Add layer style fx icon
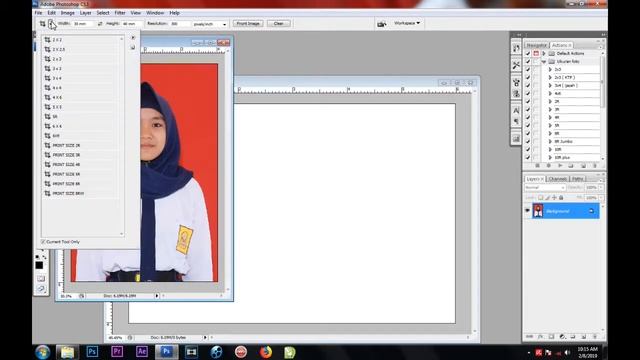Viewport: 640px width, 360px height. 540,337
